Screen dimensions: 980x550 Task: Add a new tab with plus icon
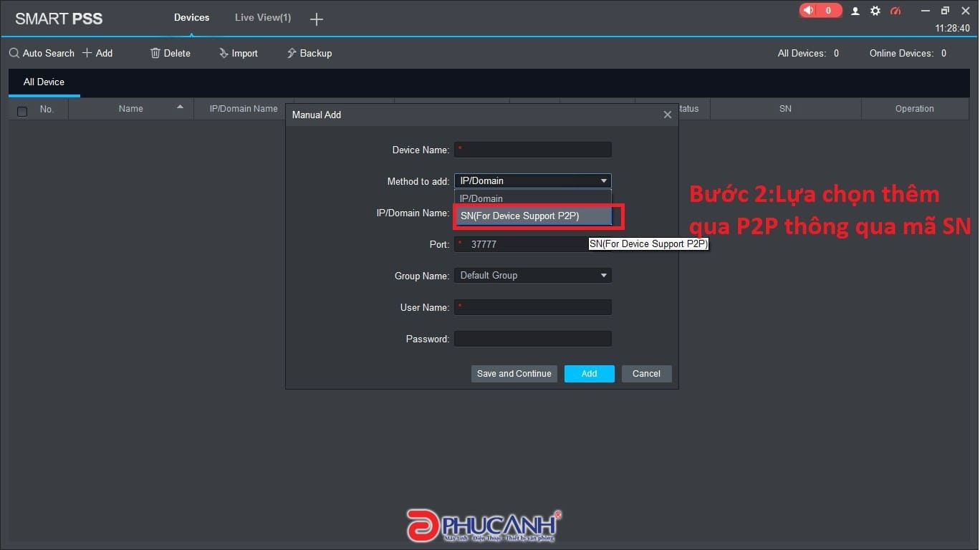[317, 19]
